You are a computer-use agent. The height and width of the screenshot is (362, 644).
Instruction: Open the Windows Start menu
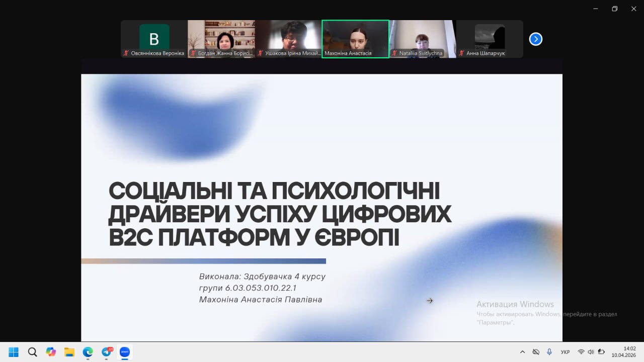14,352
